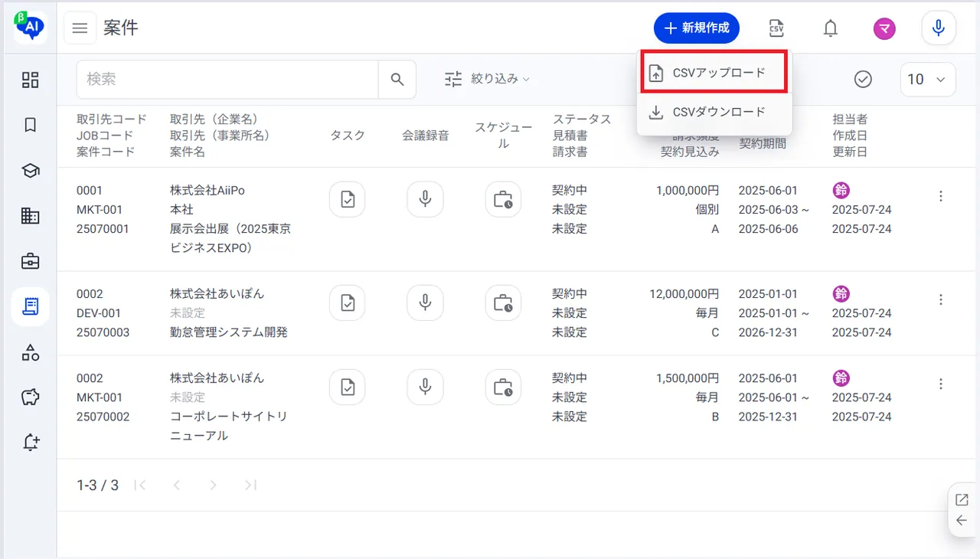980x559 pixels.
Task: Go to the previous page arrow
Action: tap(177, 485)
